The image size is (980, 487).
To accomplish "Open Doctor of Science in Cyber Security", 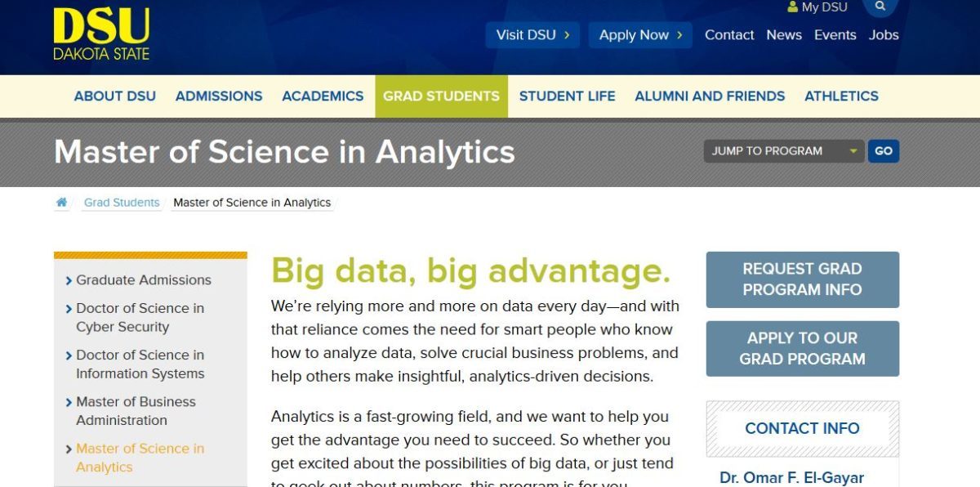I will [x=140, y=317].
